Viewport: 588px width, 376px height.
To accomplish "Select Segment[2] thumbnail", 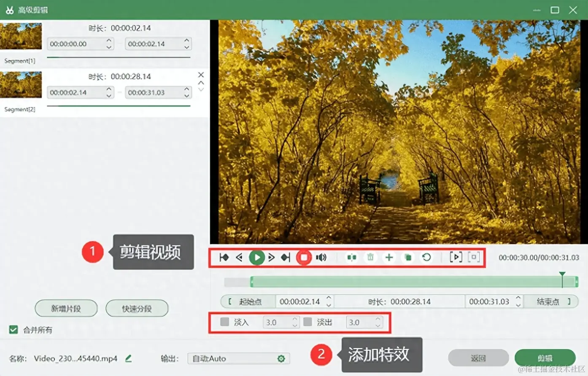I will click(x=21, y=85).
